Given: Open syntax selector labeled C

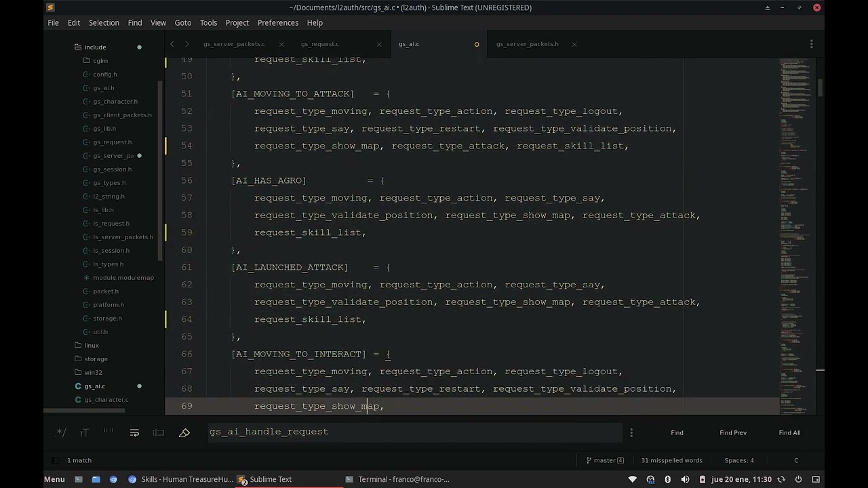Looking at the screenshot, I should (x=796, y=460).
